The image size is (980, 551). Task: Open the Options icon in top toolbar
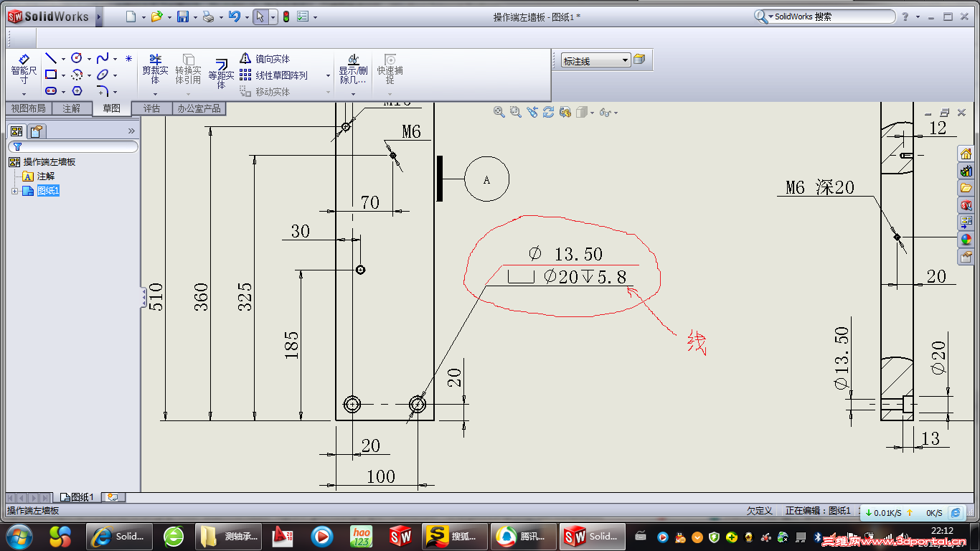303,17
